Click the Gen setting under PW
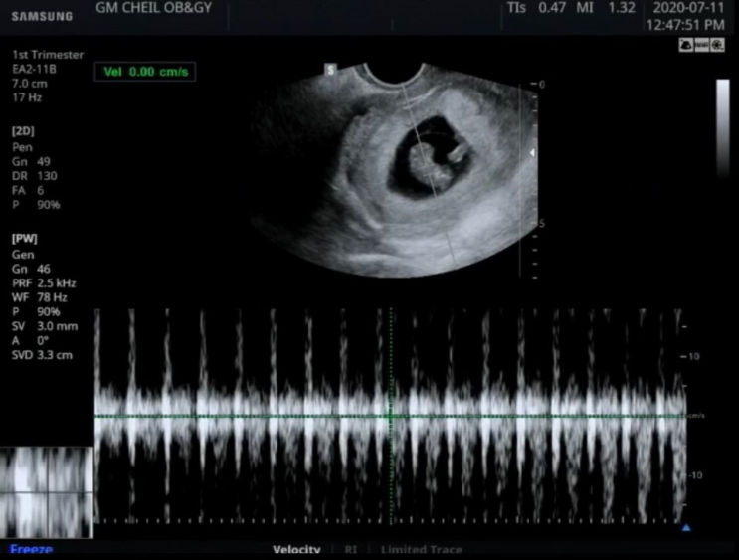This screenshot has width=739, height=560. 23,255
